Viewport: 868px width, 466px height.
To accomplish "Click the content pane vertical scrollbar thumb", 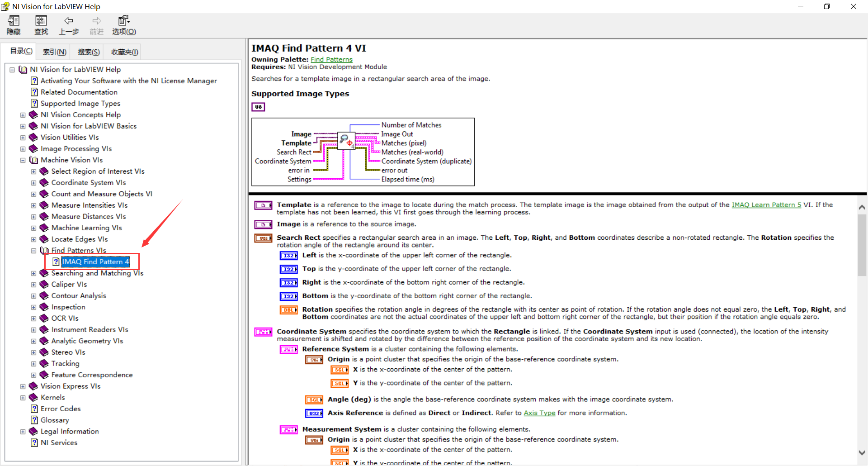I will click(862, 245).
